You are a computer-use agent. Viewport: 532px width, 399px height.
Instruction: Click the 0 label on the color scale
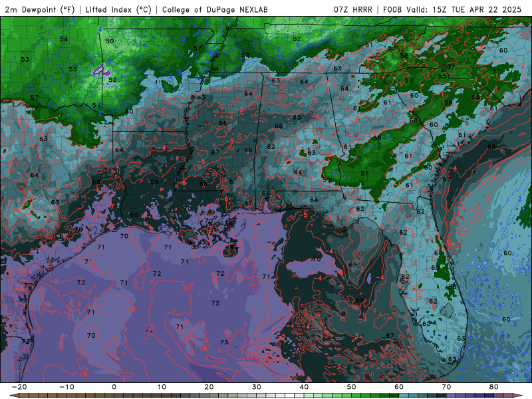(114, 387)
